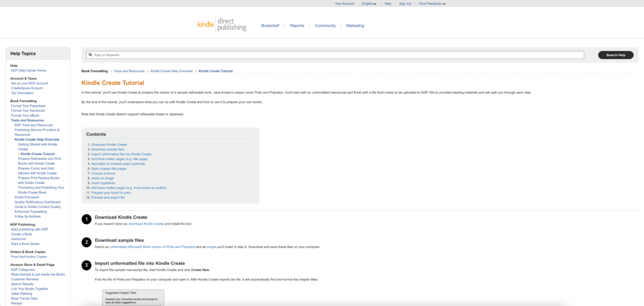This screenshot has width=644, height=306.
Task: Open Format Your Paperback
Action: point(28,106)
